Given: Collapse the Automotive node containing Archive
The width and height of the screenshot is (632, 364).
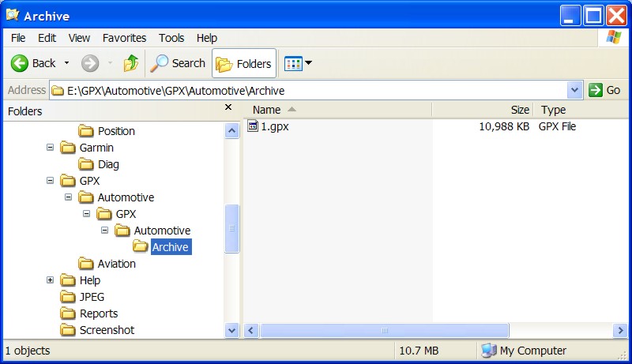Looking at the screenshot, I should [x=105, y=230].
